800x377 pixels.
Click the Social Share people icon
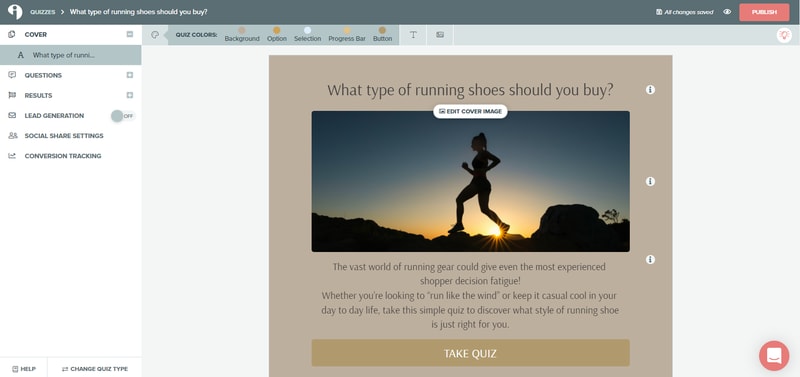click(12, 136)
